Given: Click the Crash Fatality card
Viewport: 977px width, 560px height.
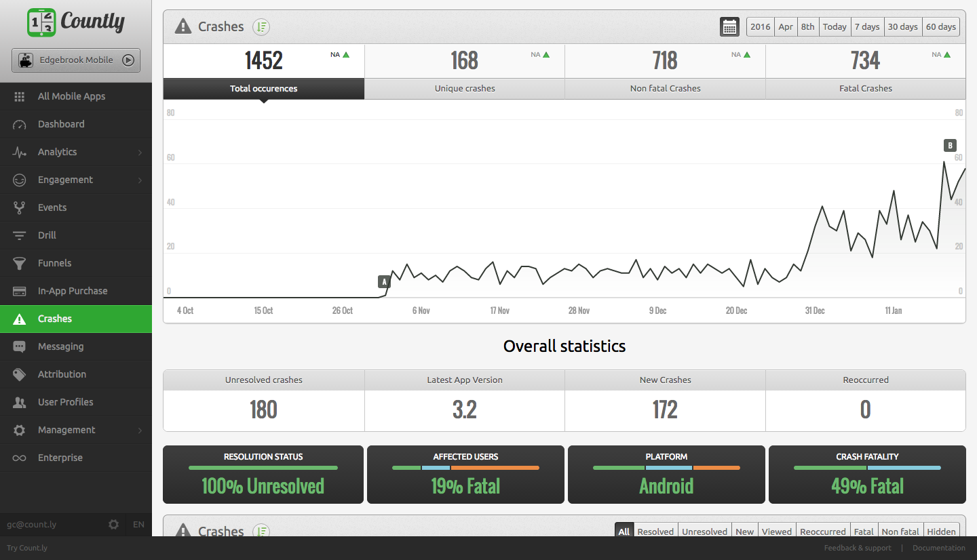Looking at the screenshot, I should coord(867,475).
